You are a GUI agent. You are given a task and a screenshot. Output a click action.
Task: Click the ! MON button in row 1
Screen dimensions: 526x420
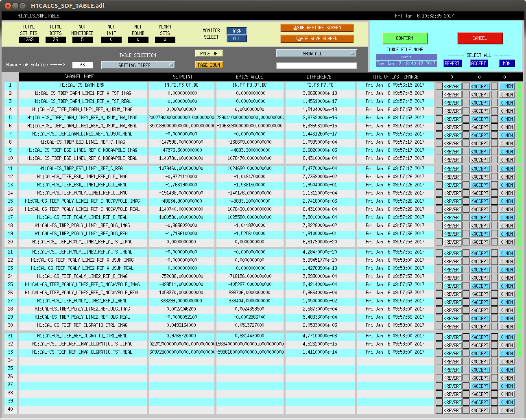tap(507, 86)
